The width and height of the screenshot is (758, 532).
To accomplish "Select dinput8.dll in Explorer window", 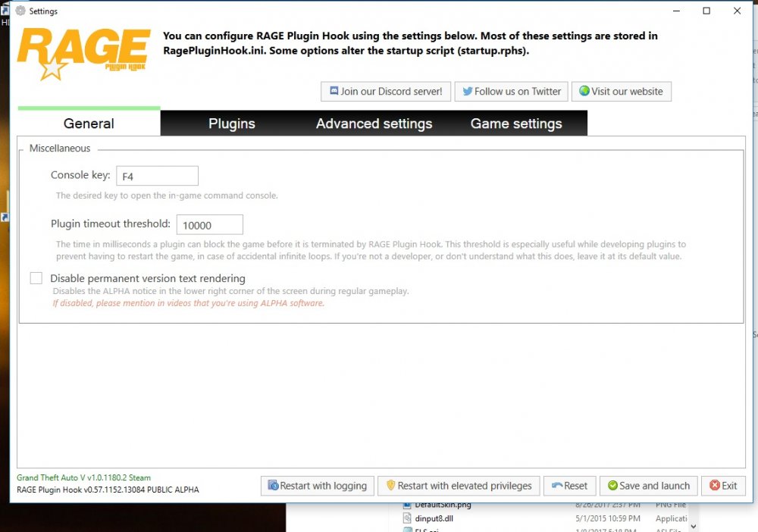I will [x=434, y=518].
